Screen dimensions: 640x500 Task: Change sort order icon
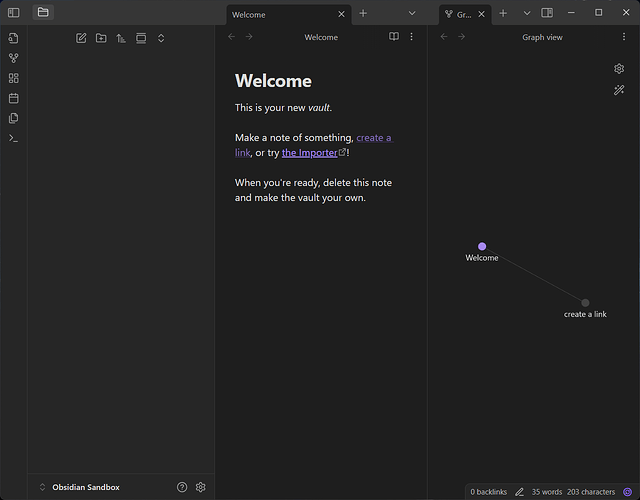coord(121,38)
